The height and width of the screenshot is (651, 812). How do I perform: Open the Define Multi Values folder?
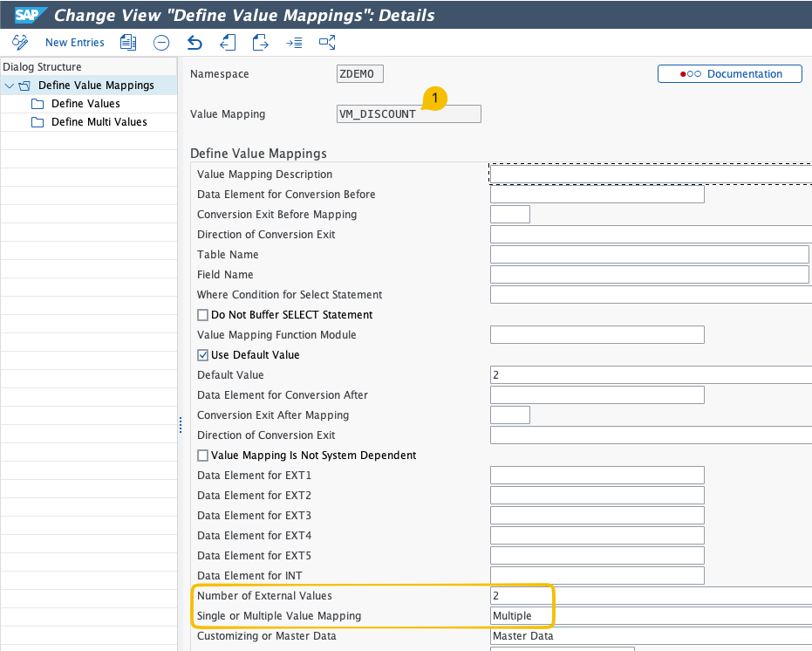click(99, 122)
